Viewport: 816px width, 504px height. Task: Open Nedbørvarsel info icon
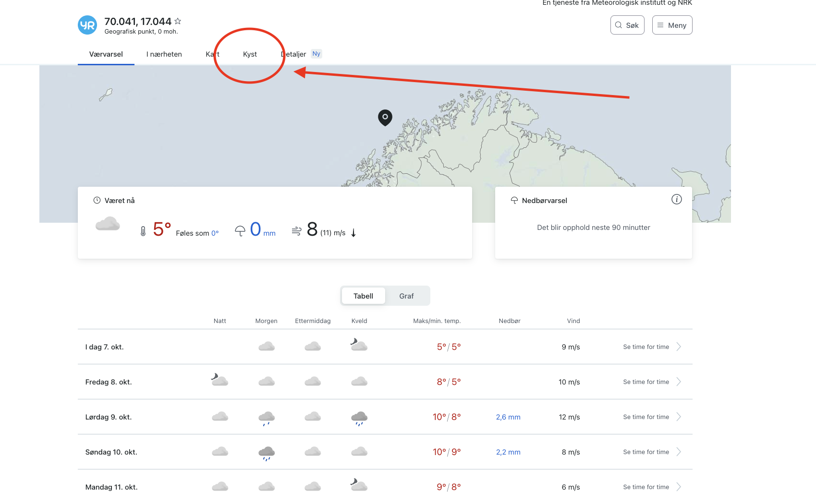click(x=676, y=200)
